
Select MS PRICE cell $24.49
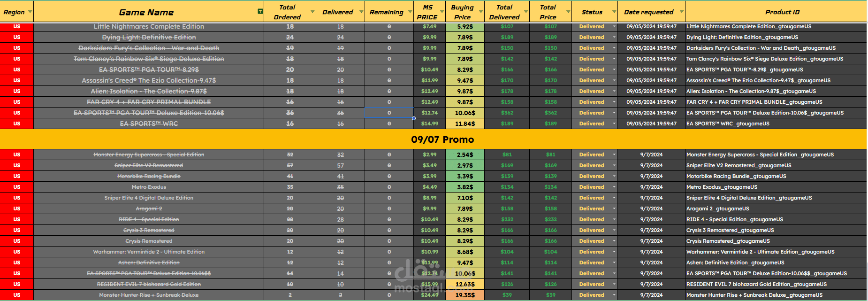(x=429, y=295)
